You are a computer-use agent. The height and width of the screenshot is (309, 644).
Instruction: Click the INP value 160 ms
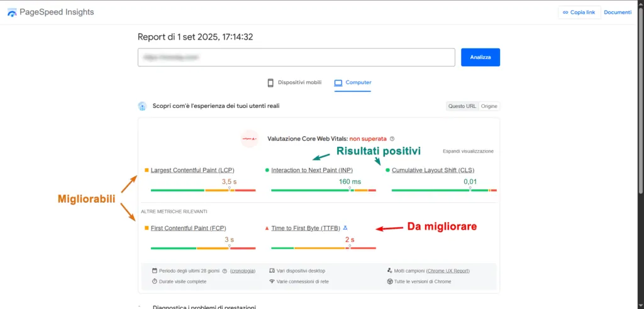350,182
